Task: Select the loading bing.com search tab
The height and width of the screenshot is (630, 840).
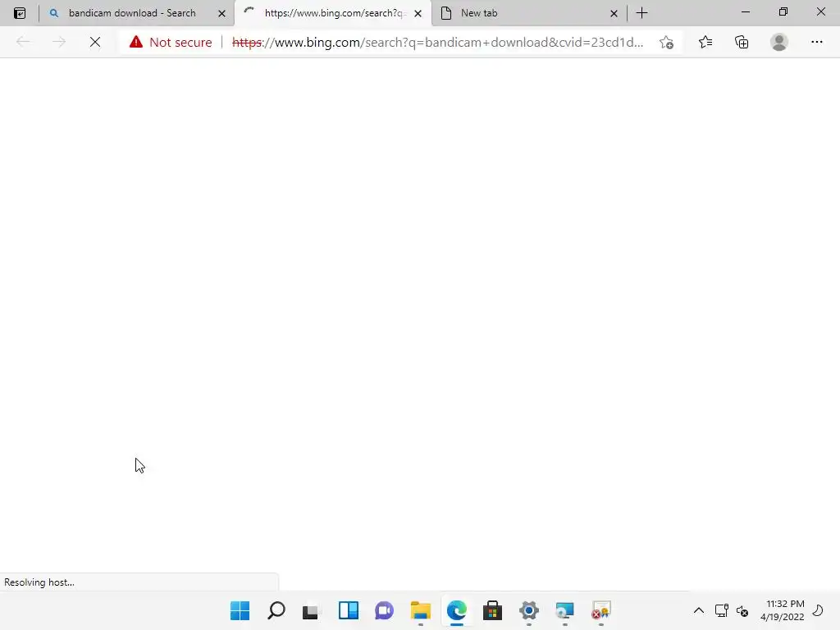Action: (332, 13)
